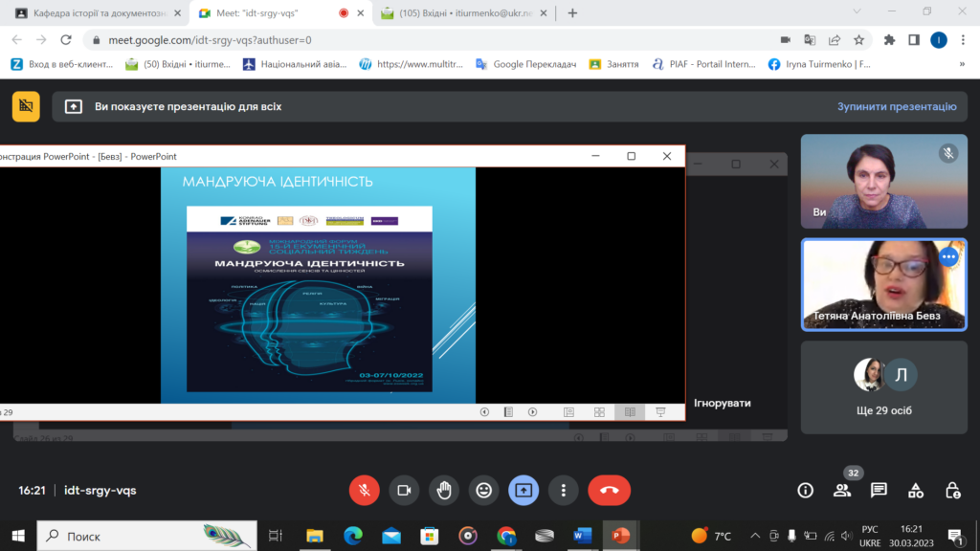Viewport: 980px width, 551px height.
Task: Open the chat with everyone panel
Action: pyautogui.click(x=879, y=490)
